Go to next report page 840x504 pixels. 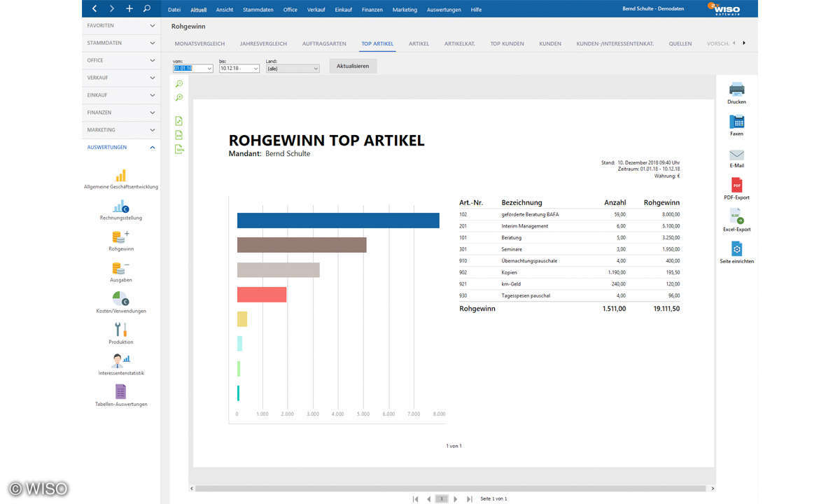point(456,499)
